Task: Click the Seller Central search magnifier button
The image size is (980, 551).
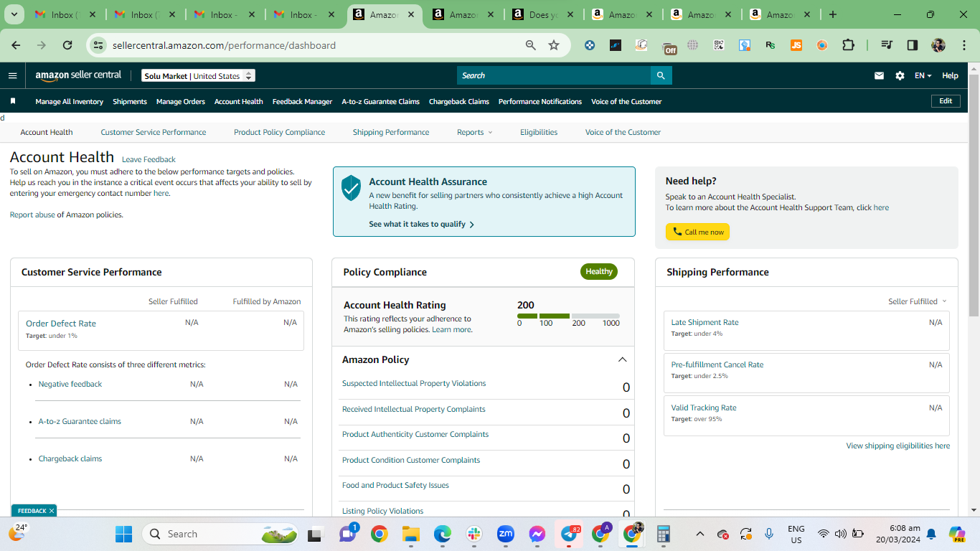Action: (661, 75)
